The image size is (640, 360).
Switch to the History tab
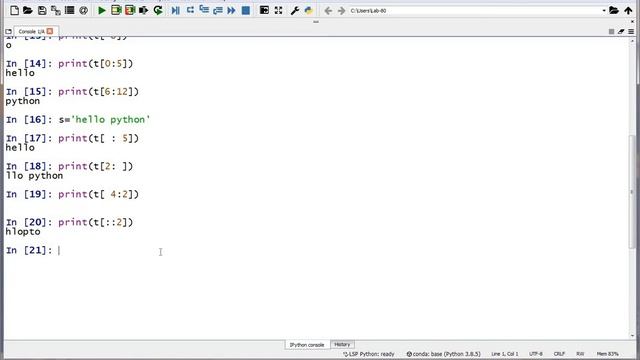(342, 344)
